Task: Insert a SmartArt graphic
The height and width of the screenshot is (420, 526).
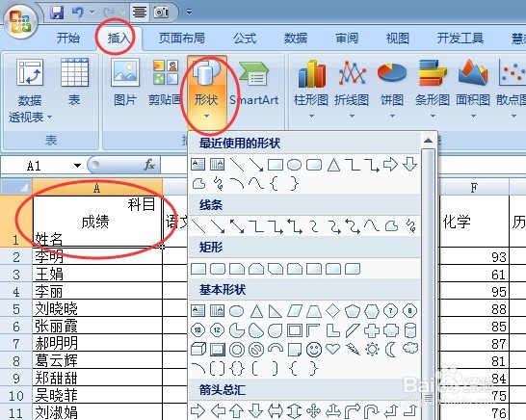Action: point(254,84)
